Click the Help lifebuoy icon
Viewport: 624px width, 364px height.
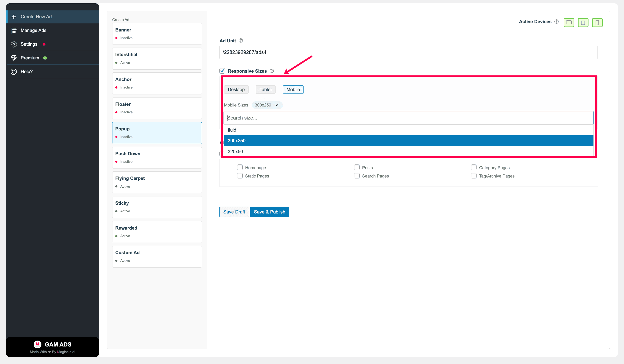[14, 71]
